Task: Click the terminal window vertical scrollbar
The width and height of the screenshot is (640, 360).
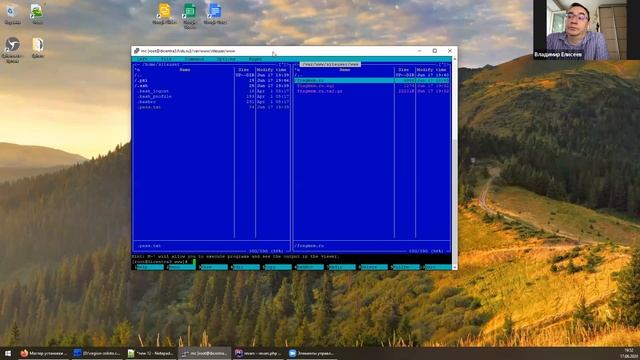Action: pos(455,163)
